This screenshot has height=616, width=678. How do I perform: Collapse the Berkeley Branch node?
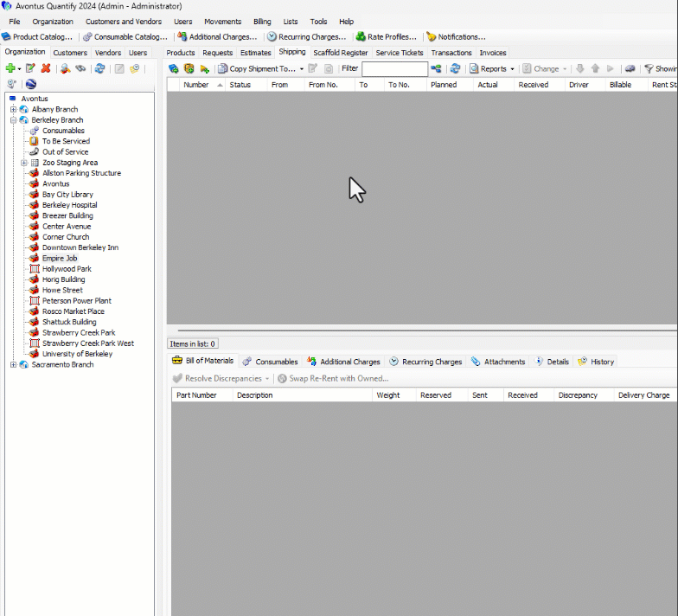(x=14, y=119)
